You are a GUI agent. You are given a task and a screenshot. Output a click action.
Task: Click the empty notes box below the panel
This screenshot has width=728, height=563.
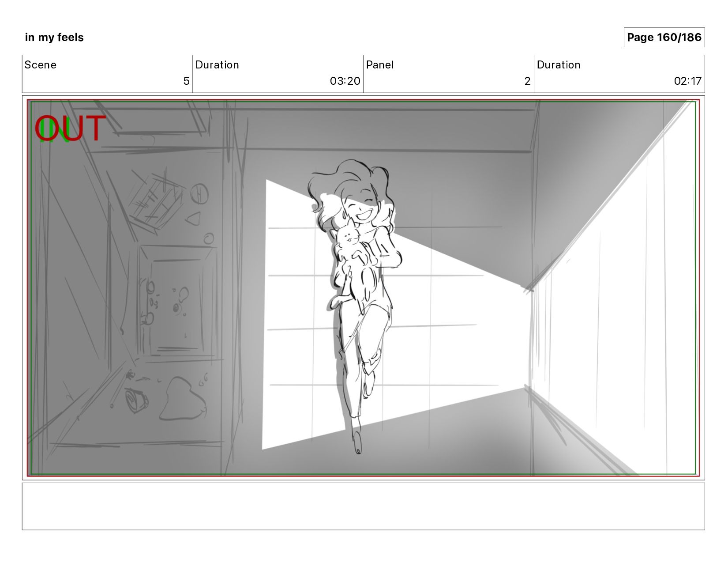tap(363, 506)
